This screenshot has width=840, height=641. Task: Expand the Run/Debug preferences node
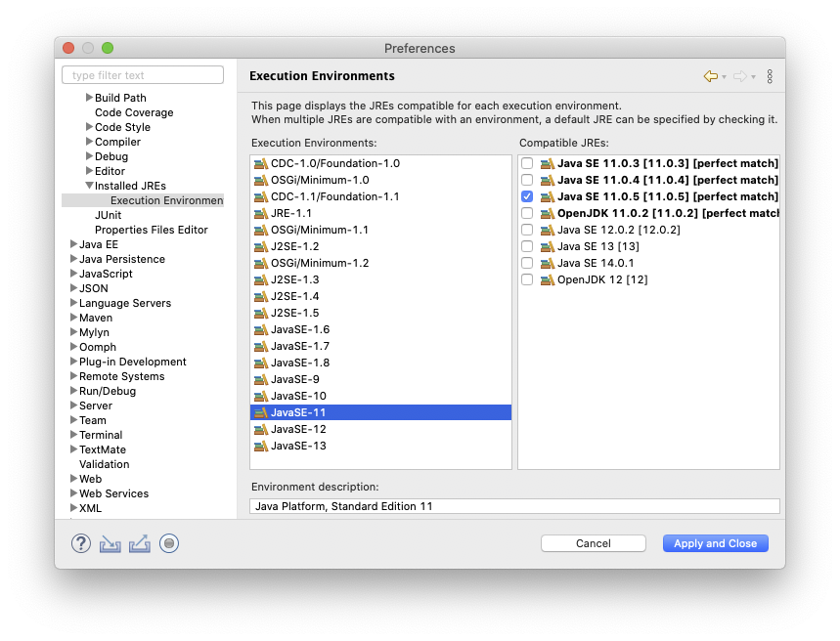point(74,391)
